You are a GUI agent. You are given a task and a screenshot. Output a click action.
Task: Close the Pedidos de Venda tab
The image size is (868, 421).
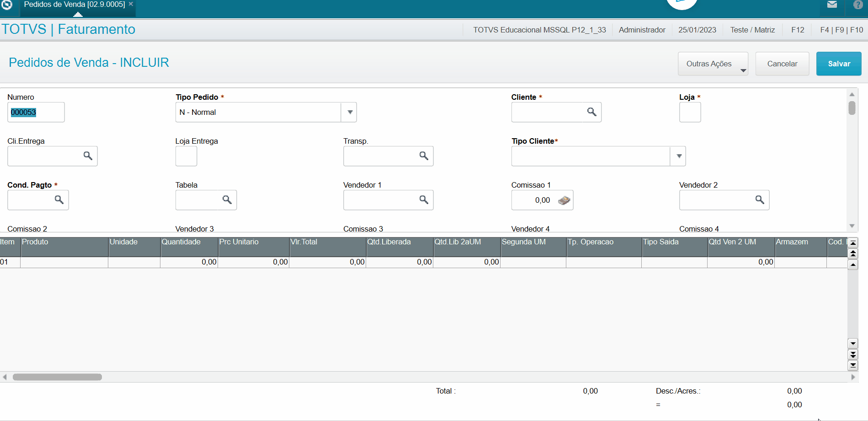tap(131, 4)
